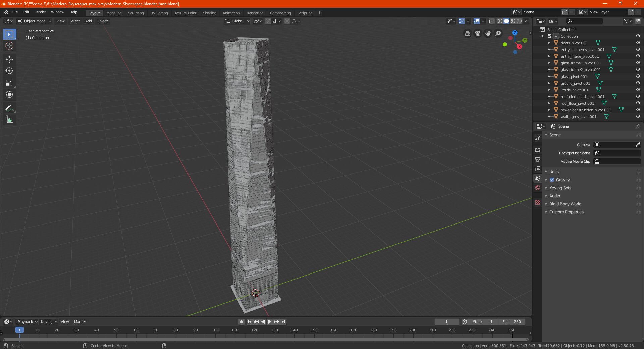Expand the Custom Properties panel

tap(566, 212)
